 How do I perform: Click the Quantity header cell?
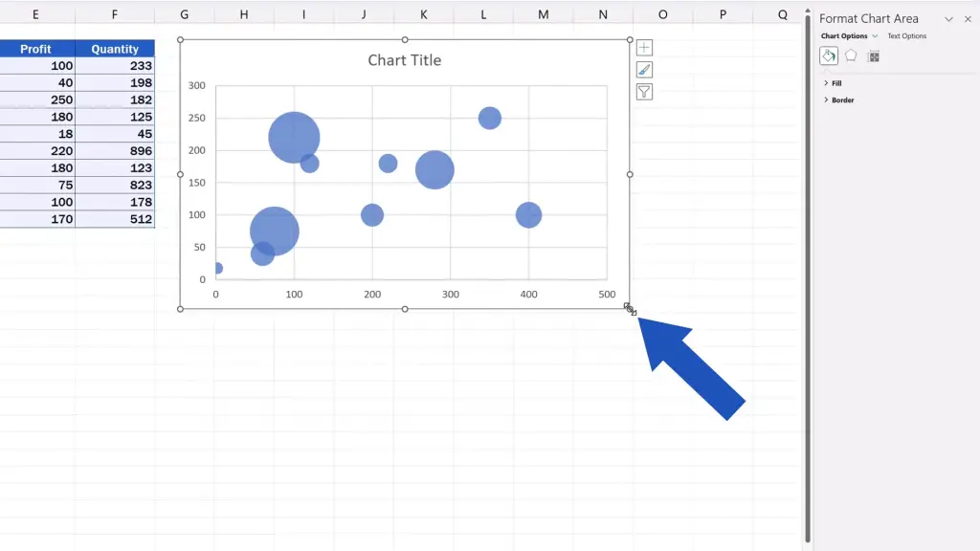(115, 49)
